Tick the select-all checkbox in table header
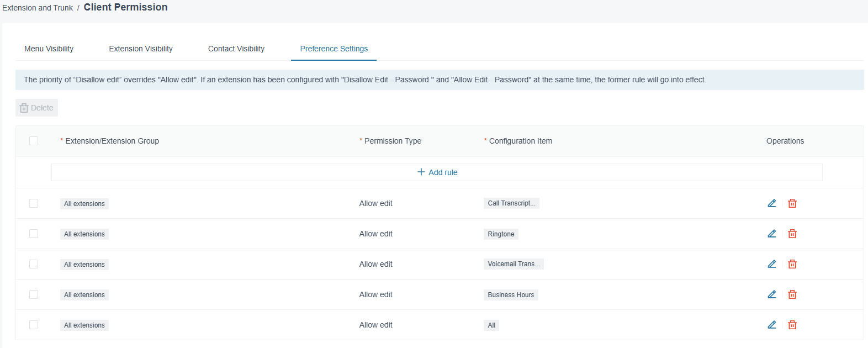Screen dimensions: 868x348 pyautogui.click(x=34, y=141)
